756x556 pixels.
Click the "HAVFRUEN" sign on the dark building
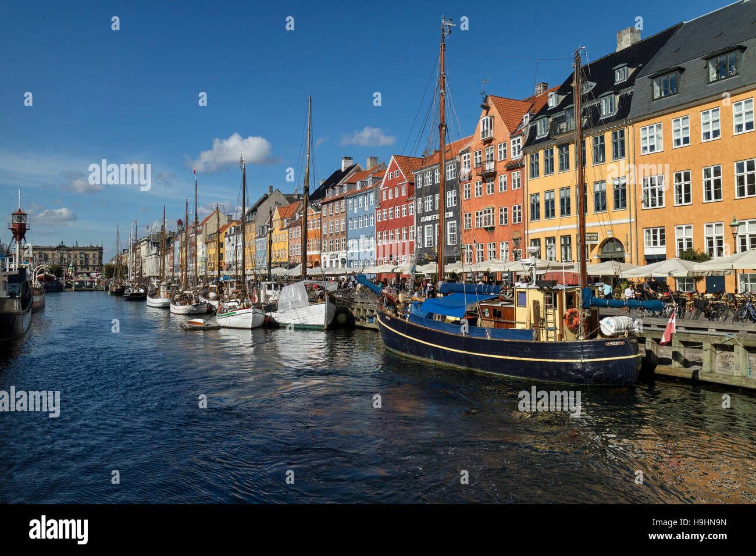point(437,217)
